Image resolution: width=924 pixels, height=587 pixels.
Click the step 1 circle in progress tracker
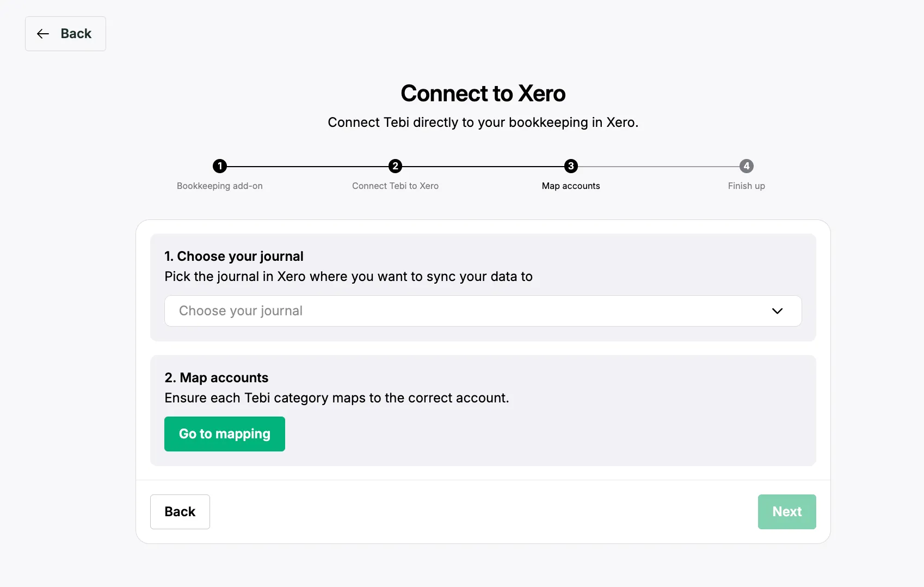pyautogui.click(x=220, y=166)
